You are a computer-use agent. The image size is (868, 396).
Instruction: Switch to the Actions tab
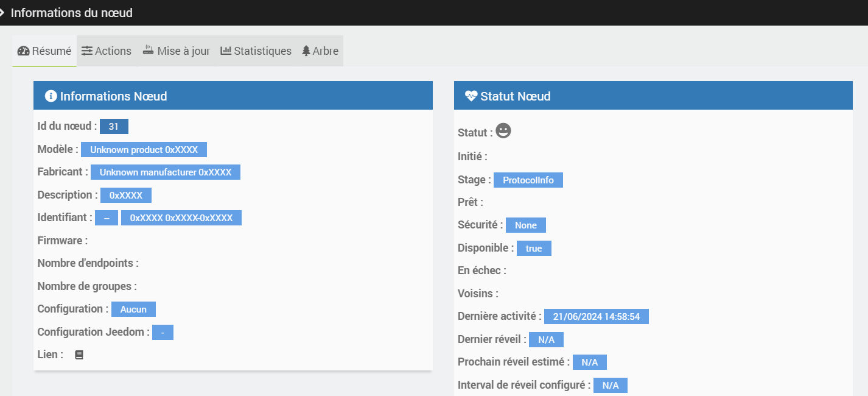coord(107,51)
